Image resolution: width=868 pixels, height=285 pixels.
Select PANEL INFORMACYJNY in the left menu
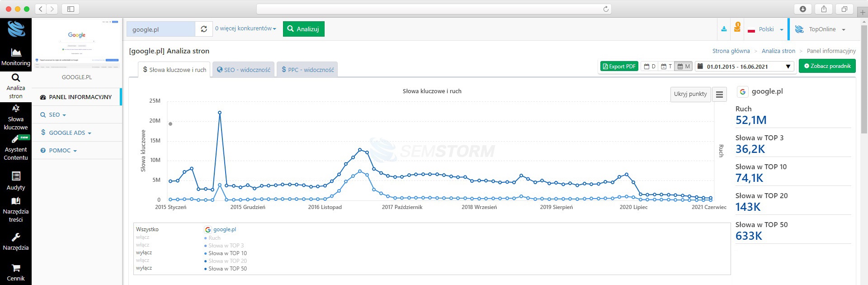77,97
